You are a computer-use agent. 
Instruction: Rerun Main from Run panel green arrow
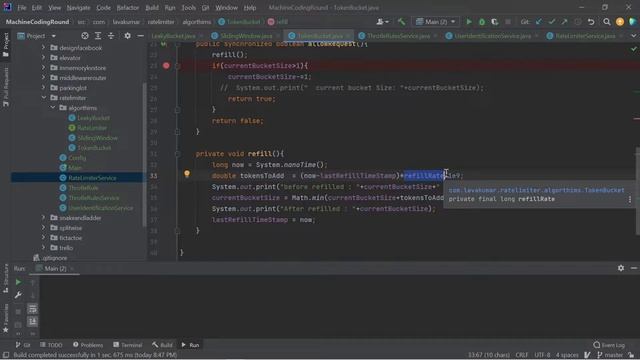point(18,282)
